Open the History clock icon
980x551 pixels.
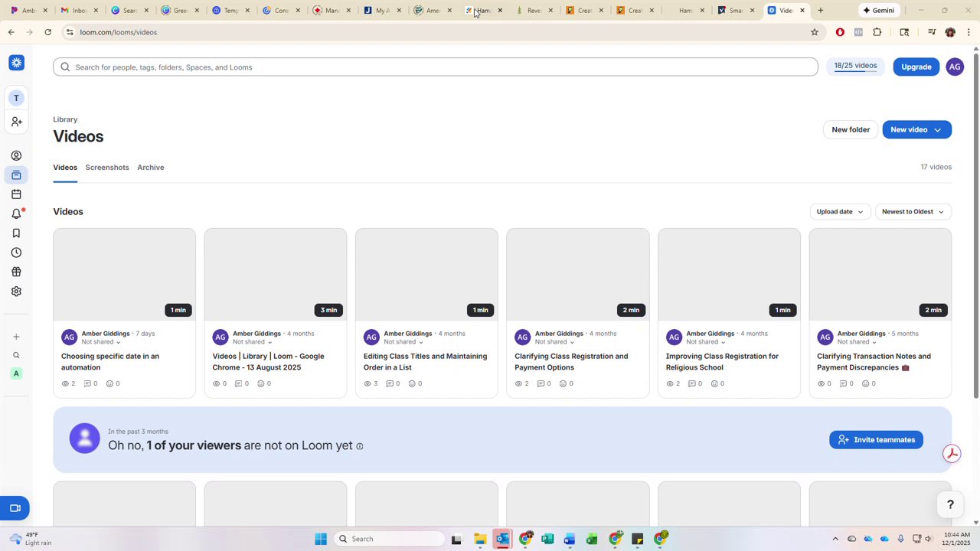[16, 253]
